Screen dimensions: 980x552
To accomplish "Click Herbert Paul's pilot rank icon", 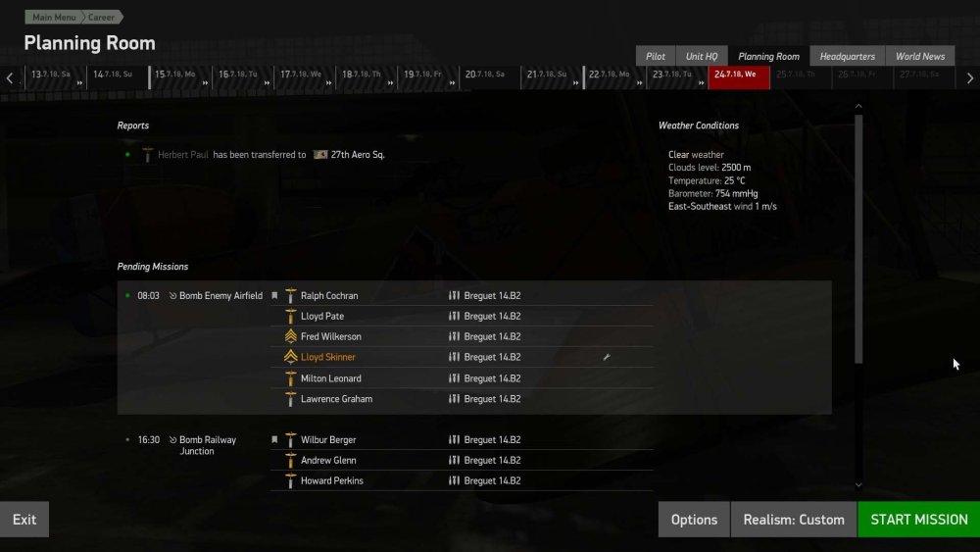I will (x=148, y=154).
